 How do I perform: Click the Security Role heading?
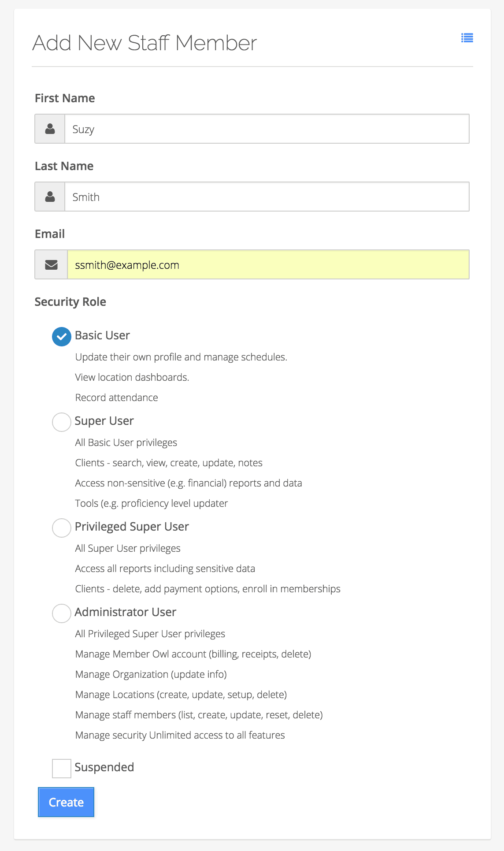coord(70,302)
